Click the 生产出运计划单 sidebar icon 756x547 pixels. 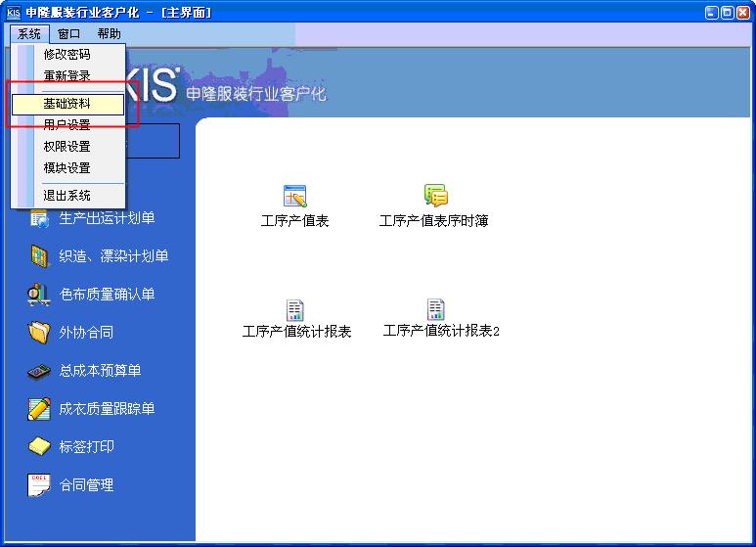tap(39, 218)
